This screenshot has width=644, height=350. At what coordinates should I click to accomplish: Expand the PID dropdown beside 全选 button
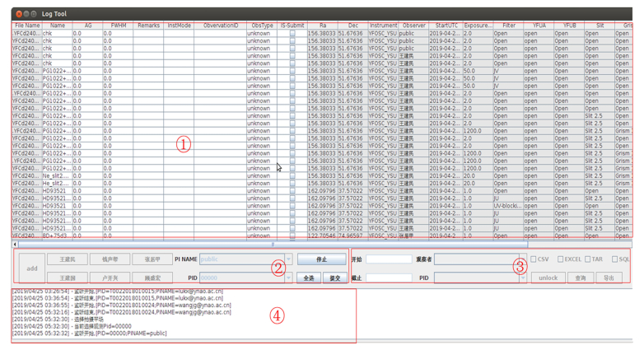pos(288,278)
